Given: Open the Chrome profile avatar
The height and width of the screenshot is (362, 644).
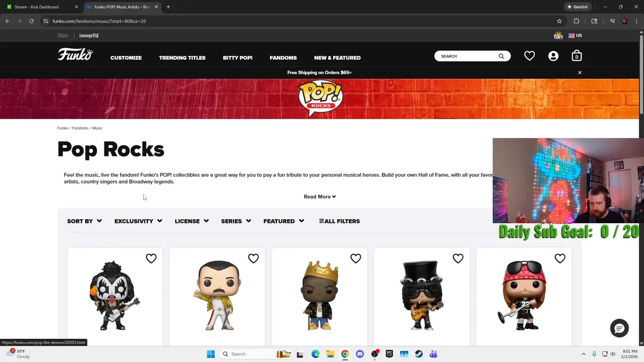Looking at the screenshot, I should 624,21.
